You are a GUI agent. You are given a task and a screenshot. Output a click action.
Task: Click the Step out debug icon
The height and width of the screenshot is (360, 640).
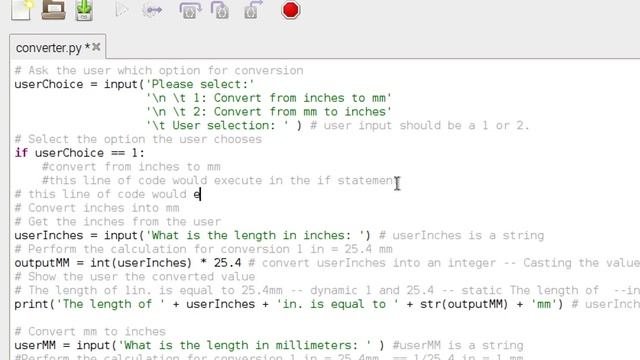click(x=253, y=10)
